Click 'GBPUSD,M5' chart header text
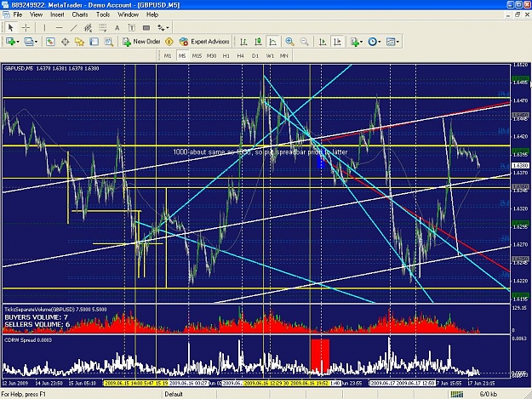 coord(19,68)
